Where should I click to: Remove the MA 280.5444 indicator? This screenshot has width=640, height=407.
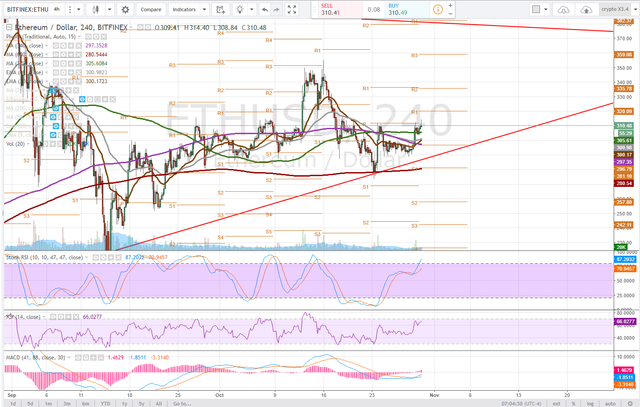(x=78, y=55)
